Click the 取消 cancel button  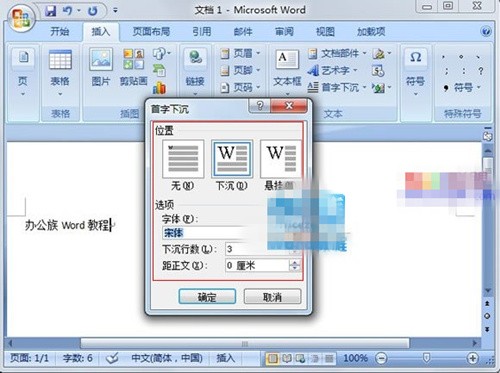(x=272, y=296)
